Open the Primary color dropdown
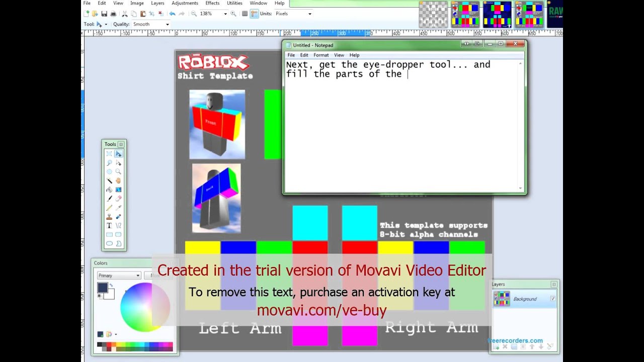Image resolution: width=644 pixels, height=362 pixels. [x=119, y=276]
